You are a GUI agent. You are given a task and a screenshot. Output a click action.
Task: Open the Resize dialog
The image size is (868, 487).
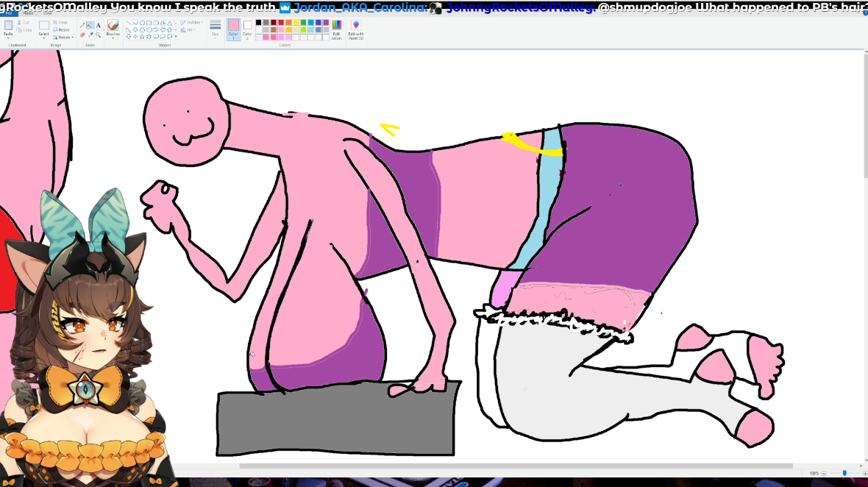coord(61,29)
